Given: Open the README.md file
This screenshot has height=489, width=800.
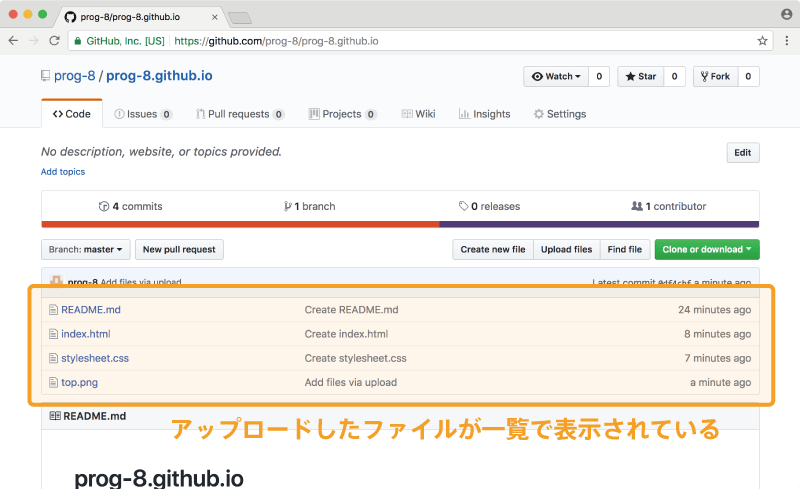Looking at the screenshot, I should tap(91, 310).
